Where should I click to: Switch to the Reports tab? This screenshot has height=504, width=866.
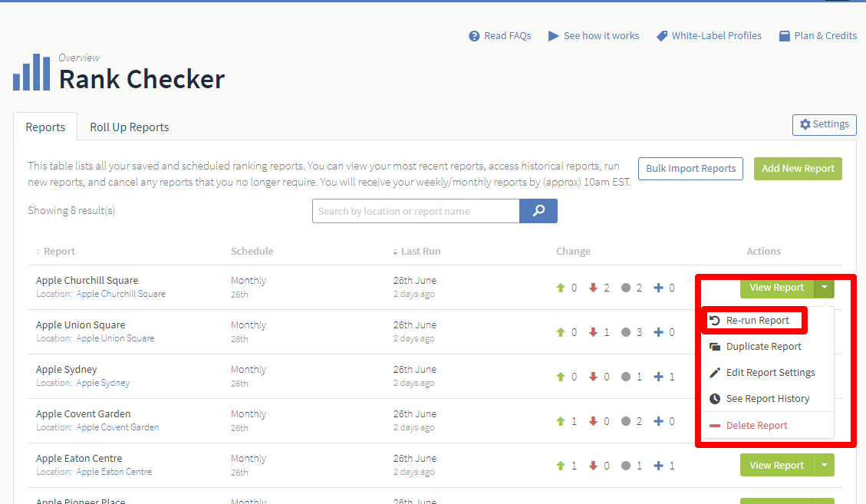tap(45, 127)
